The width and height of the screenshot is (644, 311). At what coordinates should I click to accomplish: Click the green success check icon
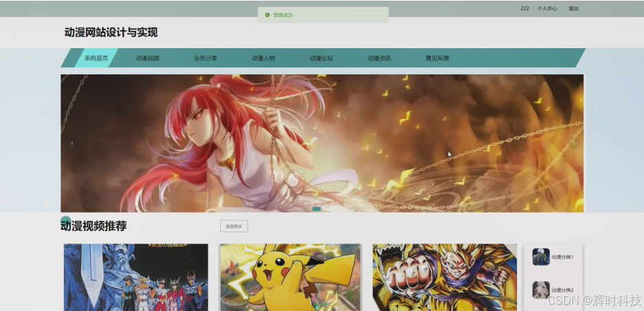pos(268,14)
